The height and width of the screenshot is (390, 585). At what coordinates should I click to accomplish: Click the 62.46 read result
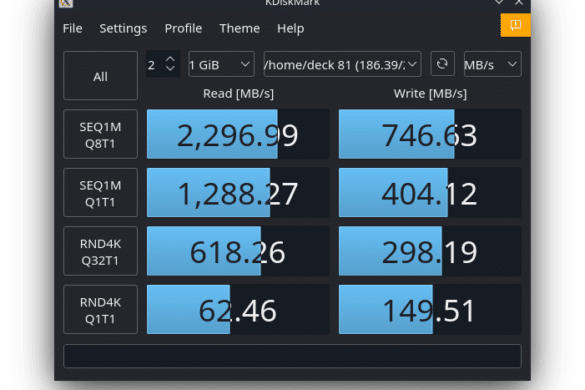point(238,310)
